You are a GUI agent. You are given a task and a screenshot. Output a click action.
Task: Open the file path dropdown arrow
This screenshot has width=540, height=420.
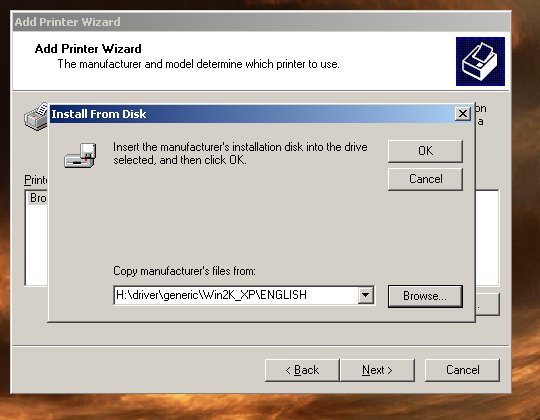365,295
